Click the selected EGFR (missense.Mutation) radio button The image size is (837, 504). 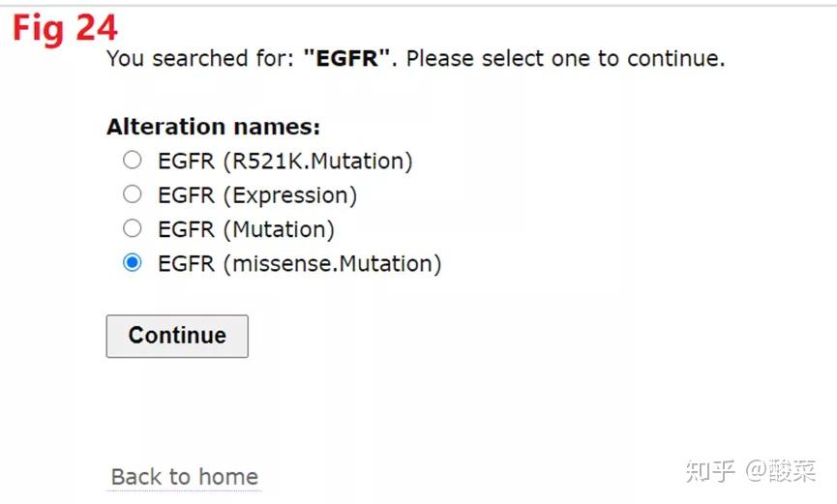(133, 263)
